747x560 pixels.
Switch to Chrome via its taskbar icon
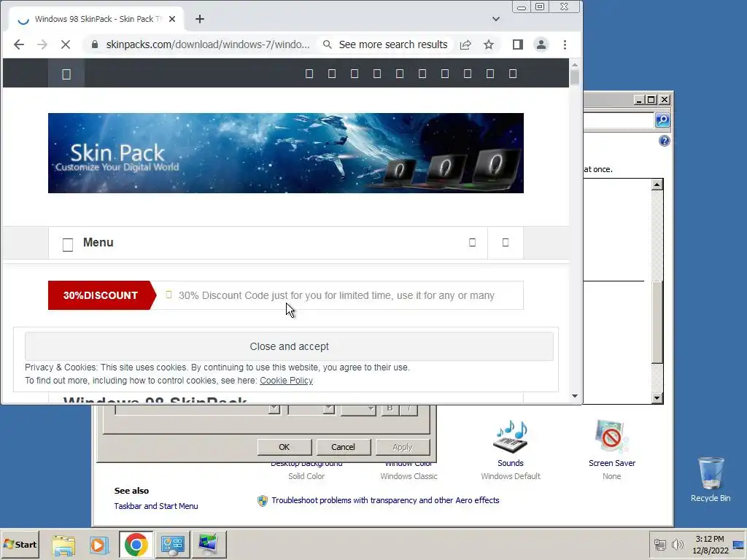pyautogui.click(x=136, y=545)
